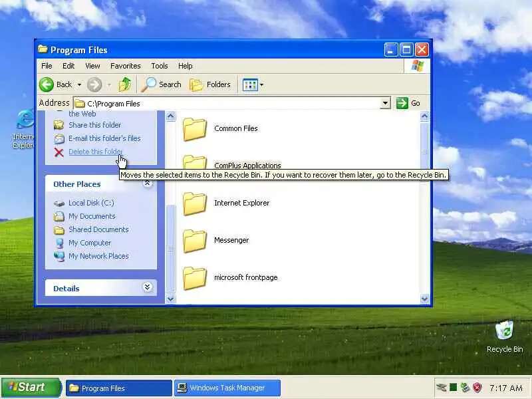Click the ComPlus Applications folder name
This screenshot has height=399, width=532.
(247, 166)
